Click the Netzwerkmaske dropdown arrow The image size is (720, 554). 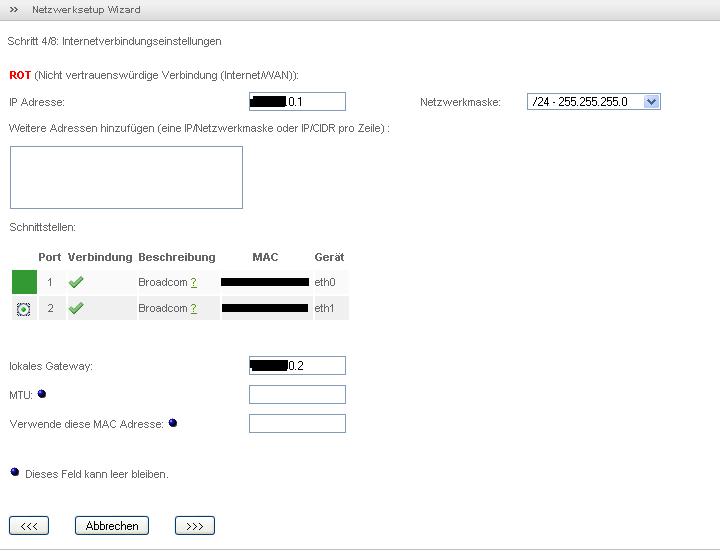pos(652,102)
